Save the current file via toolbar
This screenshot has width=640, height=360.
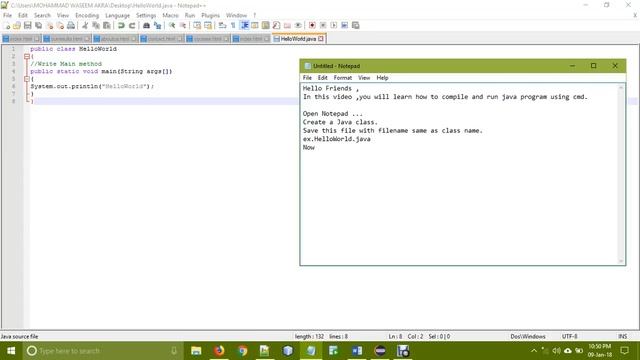pos(27,25)
